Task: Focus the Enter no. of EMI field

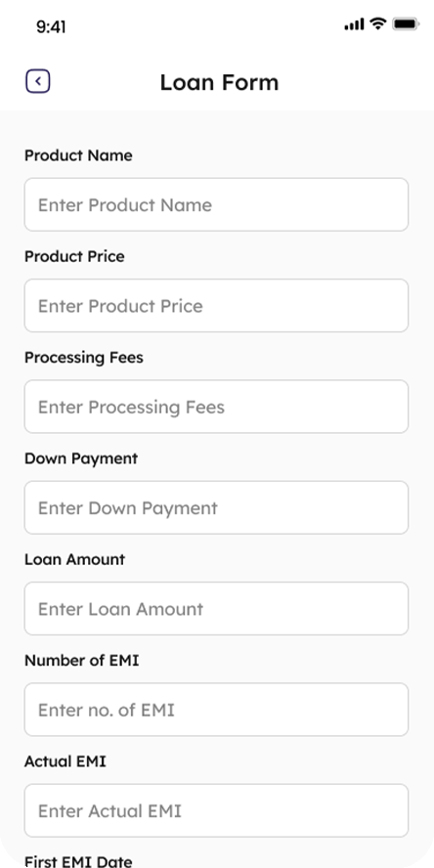Action: (216, 710)
